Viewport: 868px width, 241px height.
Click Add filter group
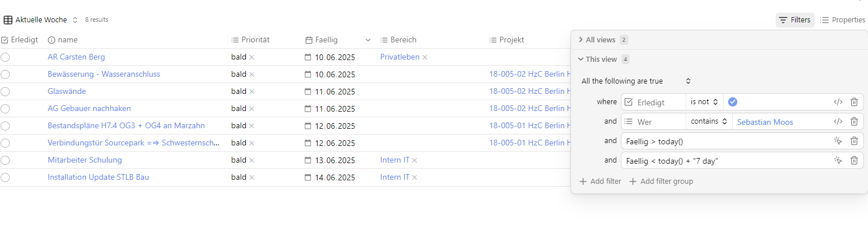661,181
